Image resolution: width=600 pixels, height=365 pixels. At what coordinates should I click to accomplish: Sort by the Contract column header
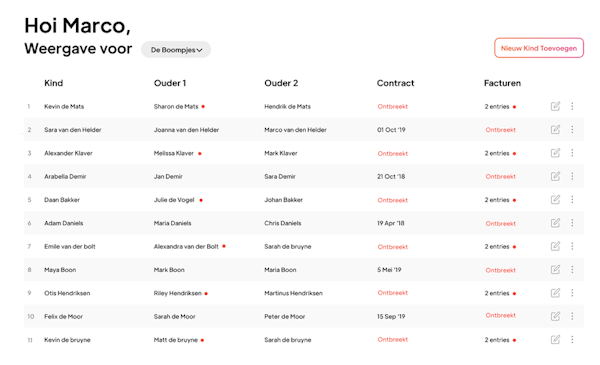click(x=395, y=83)
